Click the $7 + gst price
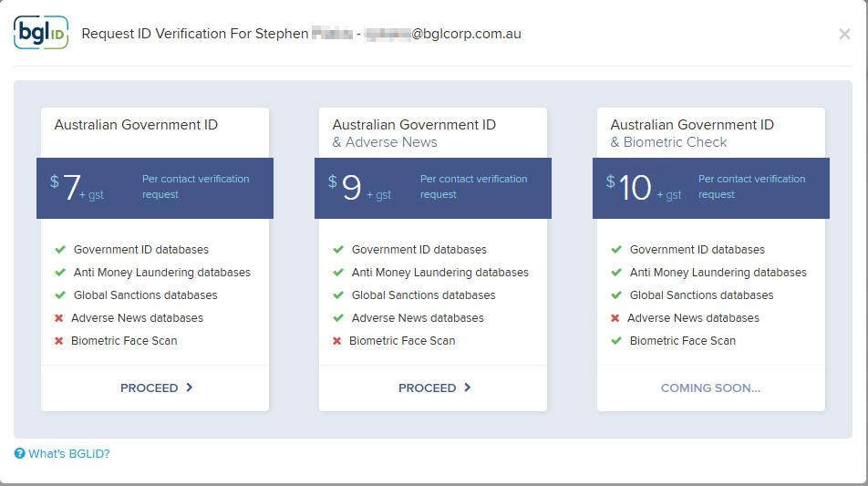Viewport: 868px width, 486px height. (77, 188)
